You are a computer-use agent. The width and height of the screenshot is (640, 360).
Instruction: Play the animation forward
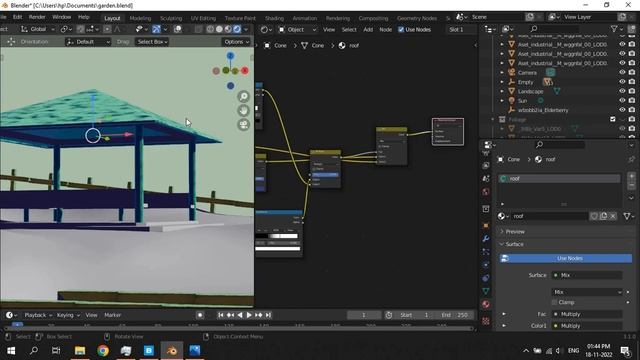click(x=249, y=315)
